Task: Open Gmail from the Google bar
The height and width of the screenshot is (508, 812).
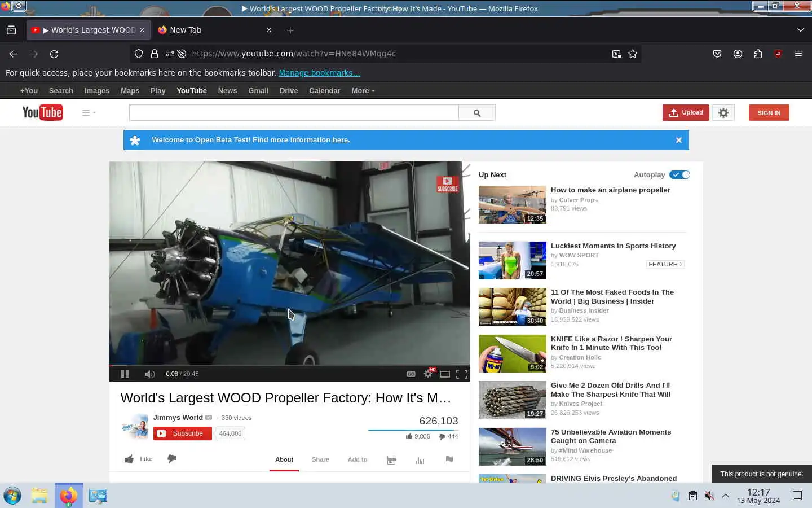Action: point(258,91)
